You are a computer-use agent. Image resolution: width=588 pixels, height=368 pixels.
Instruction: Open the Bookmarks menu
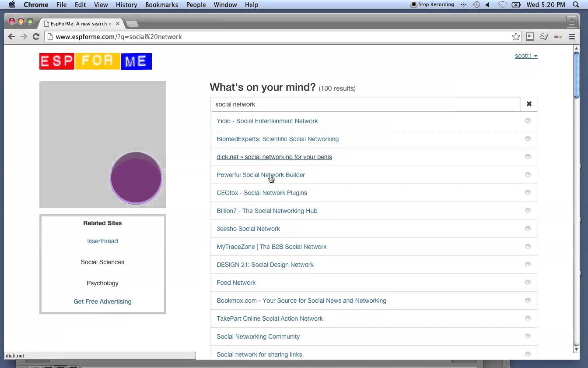coord(161,5)
